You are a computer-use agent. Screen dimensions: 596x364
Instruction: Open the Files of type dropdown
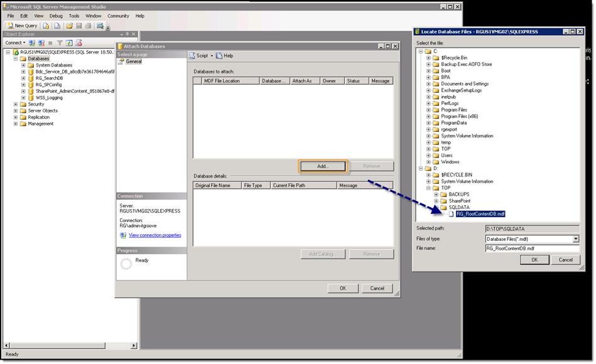tap(575, 239)
